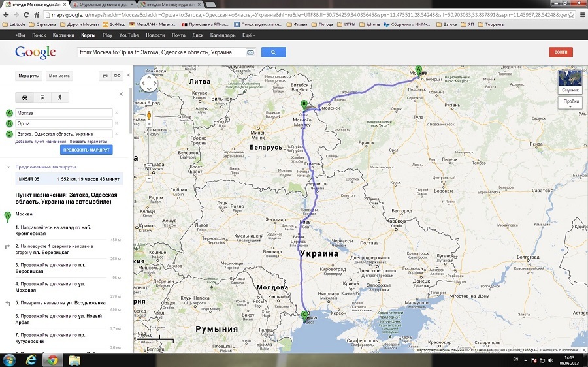This screenshot has width=588, height=367.
Task: Switch to satellite view (Спутник)
Action: click(x=570, y=82)
